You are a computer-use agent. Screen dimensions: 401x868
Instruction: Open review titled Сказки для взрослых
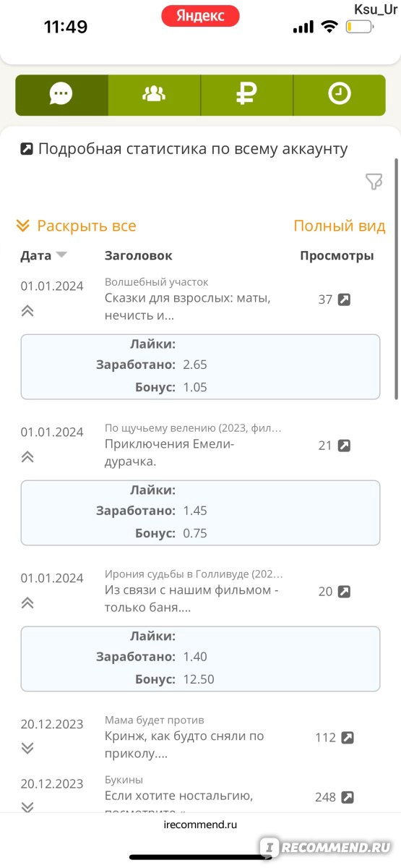coord(188,307)
